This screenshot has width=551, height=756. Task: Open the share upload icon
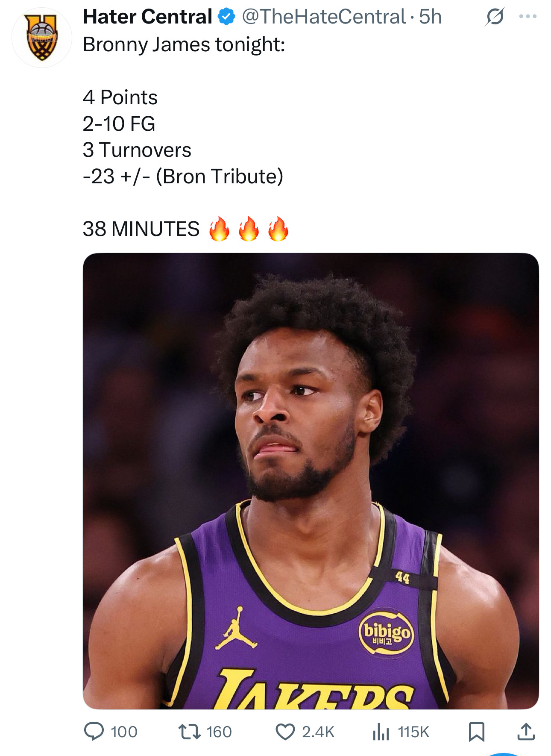pos(526,731)
